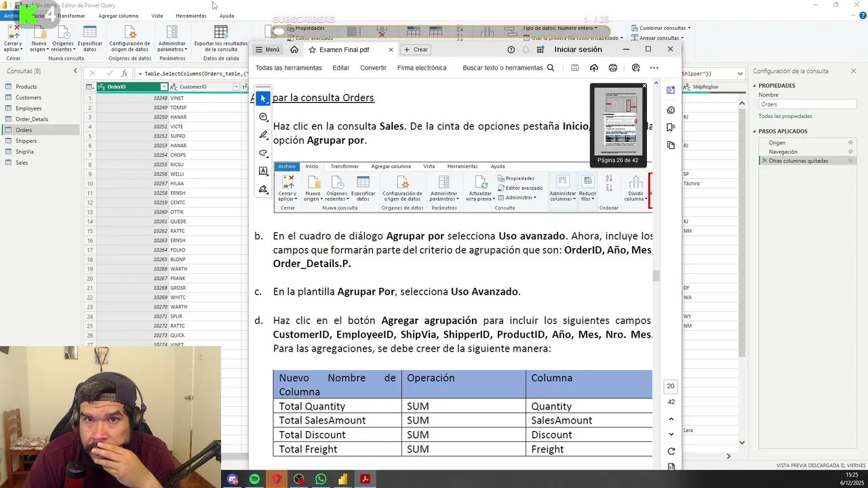Viewport: 868px width, 488px height.
Task: Open the AI assistant panel icon in Acrobat
Action: click(671, 89)
